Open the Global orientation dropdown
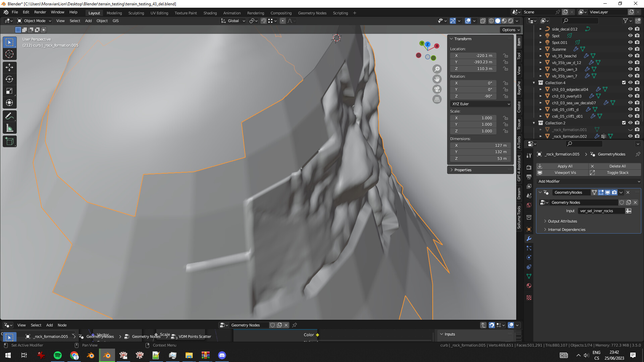Viewport: 644px width, 362px height. point(233,21)
